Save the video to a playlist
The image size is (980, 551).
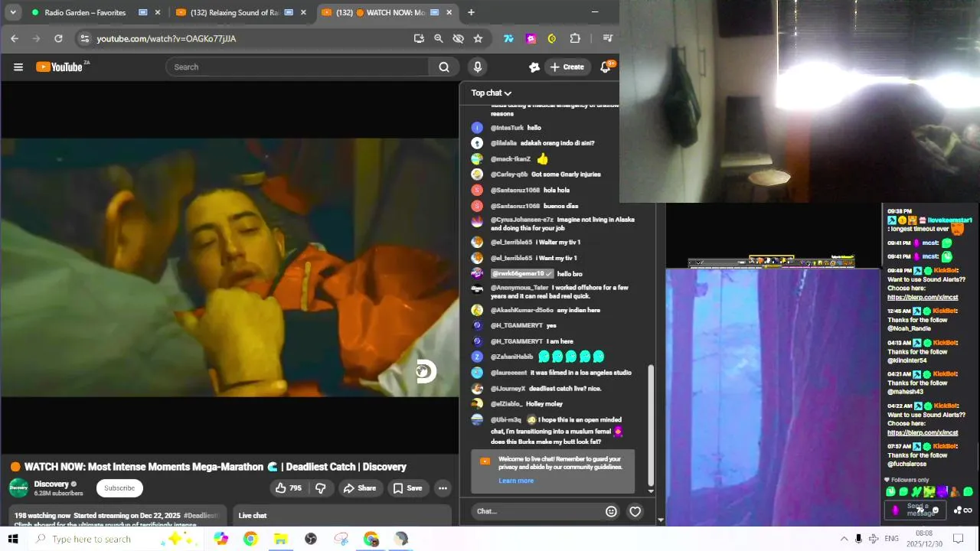click(x=407, y=488)
